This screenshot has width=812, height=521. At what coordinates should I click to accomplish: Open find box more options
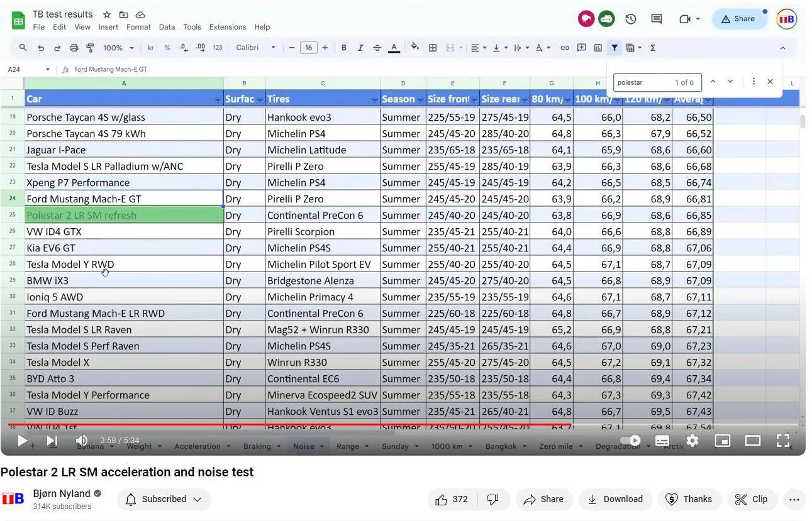click(x=754, y=82)
